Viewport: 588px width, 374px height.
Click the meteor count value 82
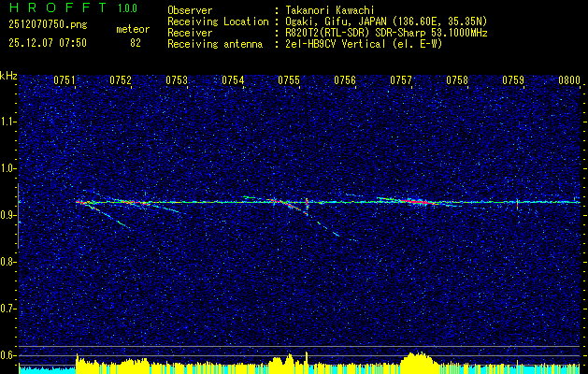pyautogui.click(x=136, y=43)
